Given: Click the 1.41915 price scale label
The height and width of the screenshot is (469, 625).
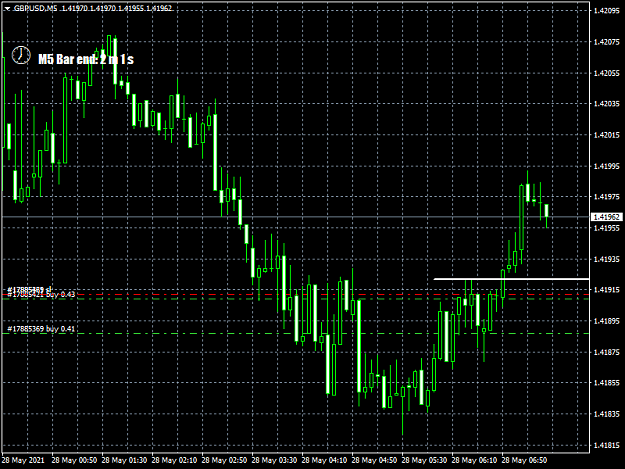Looking at the screenshot, I should (607, 290).
